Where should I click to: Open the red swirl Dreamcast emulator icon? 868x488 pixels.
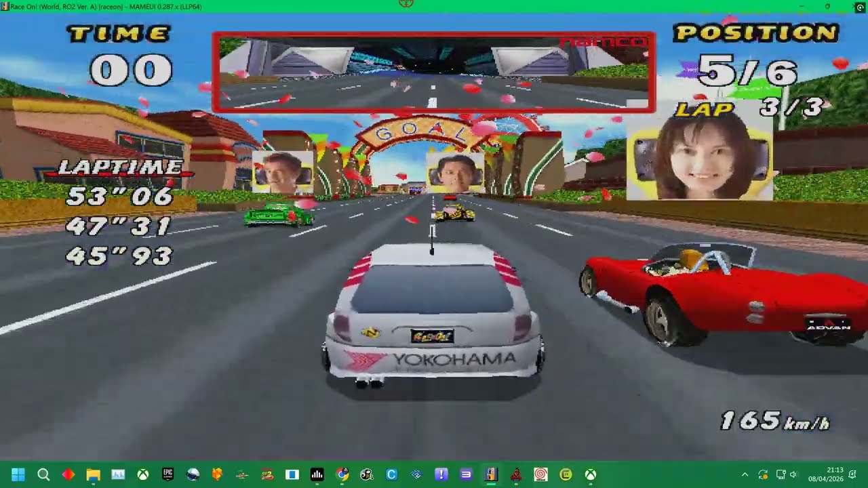click(x=540, y=474)
